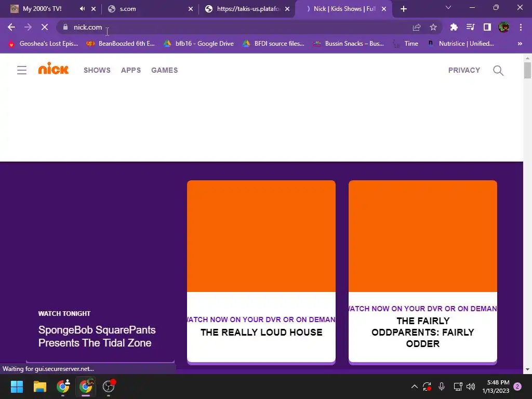
Task: Click the share this page icon
Action: [x=417, y=27]
